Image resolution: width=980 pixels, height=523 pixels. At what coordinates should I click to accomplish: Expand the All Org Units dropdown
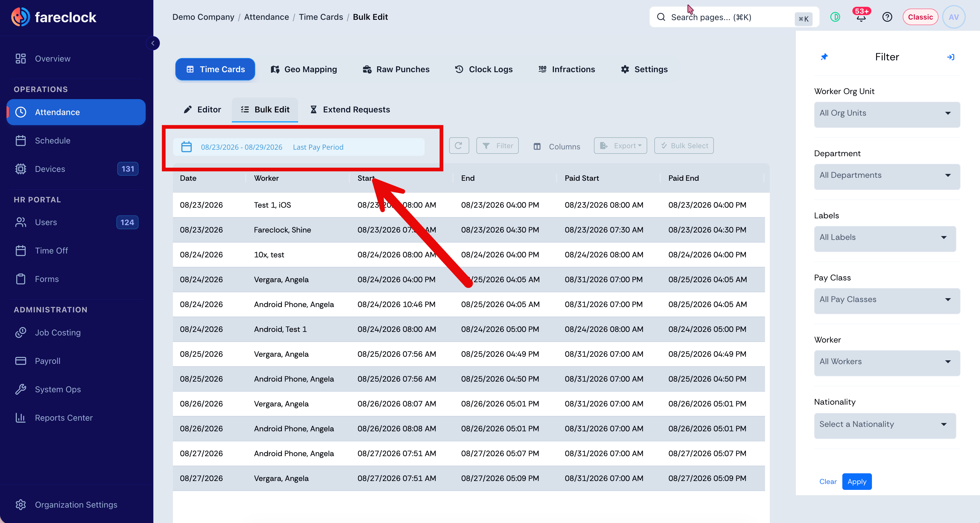coord(887,114)
